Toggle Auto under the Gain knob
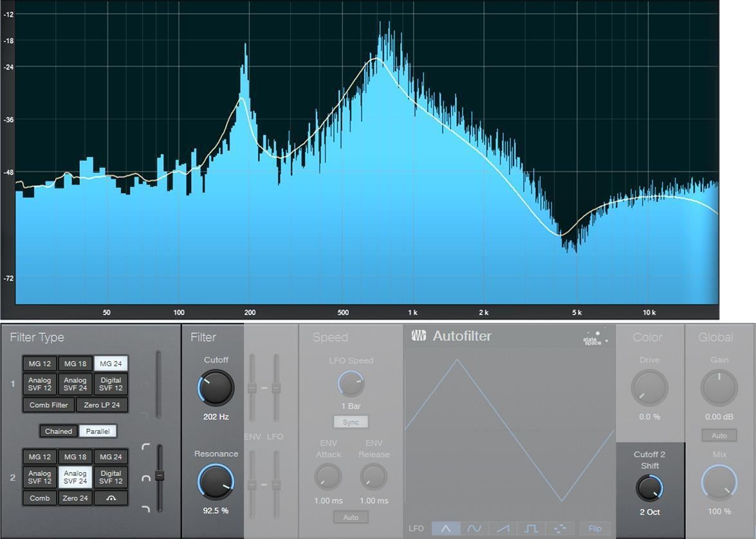The image size is (756, 539). point(718,435)
